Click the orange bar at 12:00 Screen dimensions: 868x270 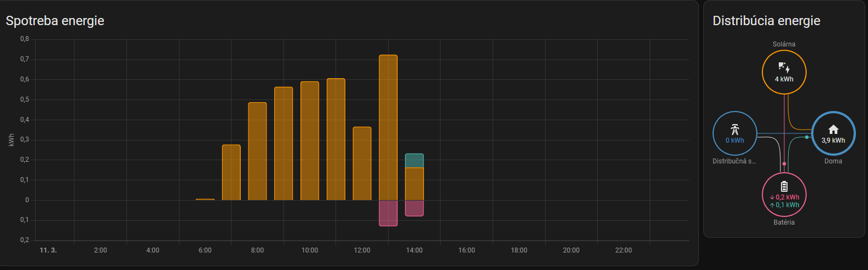pyautogui.click(x=362, y=163)
